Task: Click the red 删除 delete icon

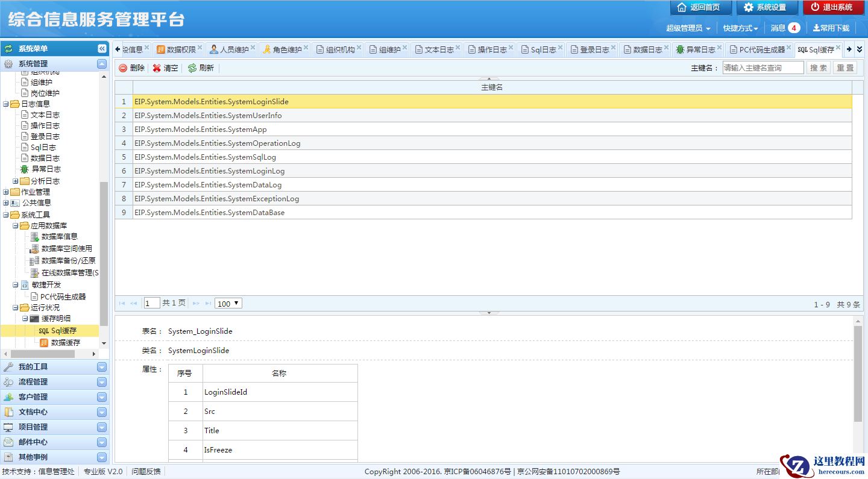Action: 123,68
